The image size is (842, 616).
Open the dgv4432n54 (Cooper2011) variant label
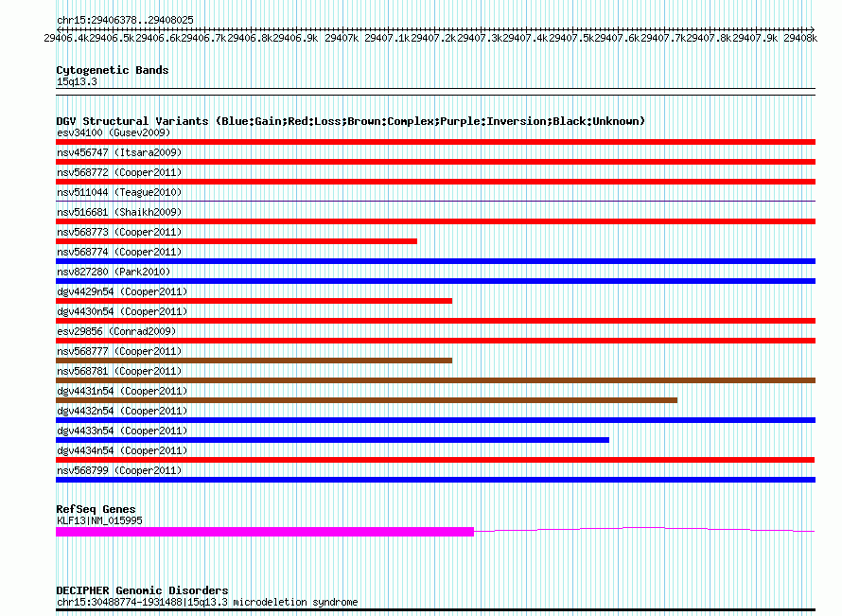tap(122, 411)
